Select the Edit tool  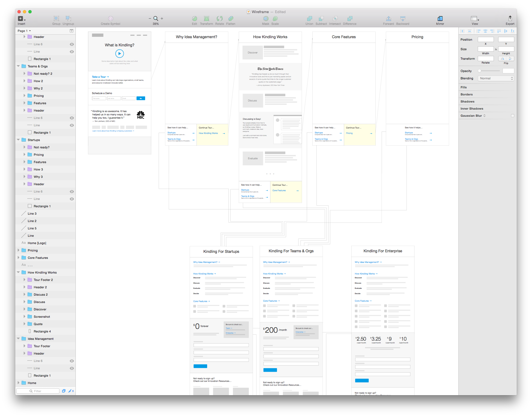pyautogui.click(x=194, y=18)
